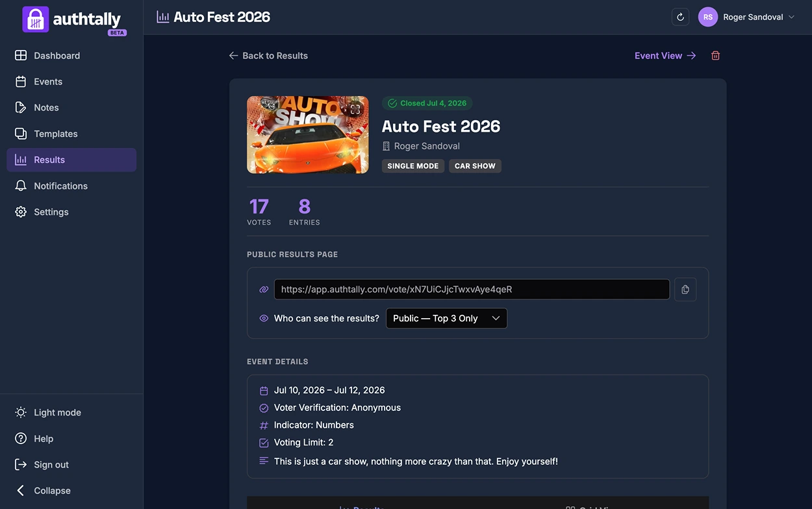
Task: Click the Voter Verification check icon
Action: click(x=264, y=408)
